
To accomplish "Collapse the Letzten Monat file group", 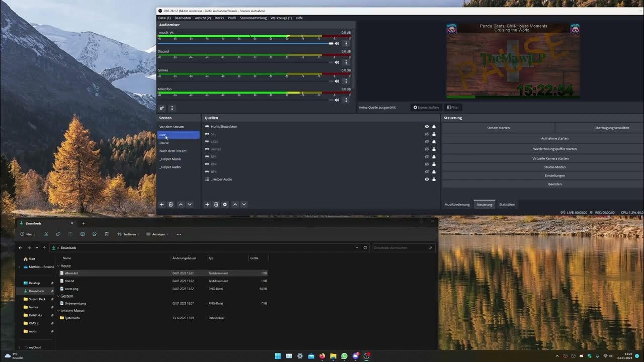I will point(58,311).
